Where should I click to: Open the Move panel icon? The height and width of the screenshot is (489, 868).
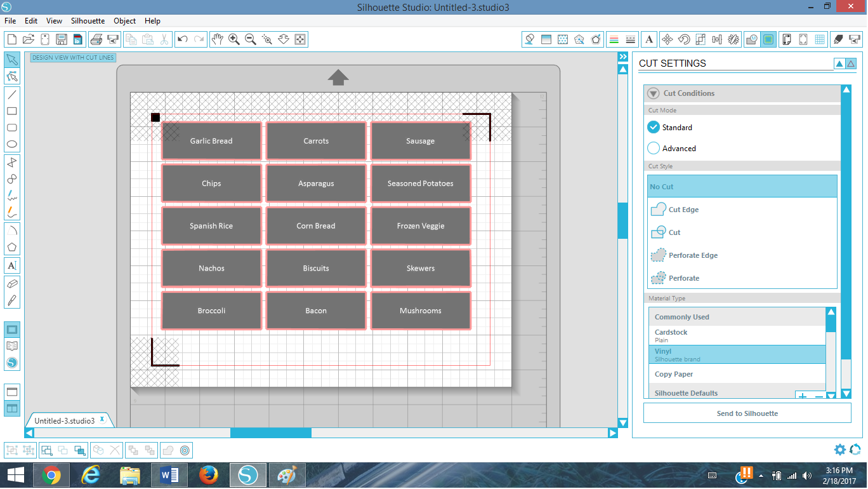667,39
